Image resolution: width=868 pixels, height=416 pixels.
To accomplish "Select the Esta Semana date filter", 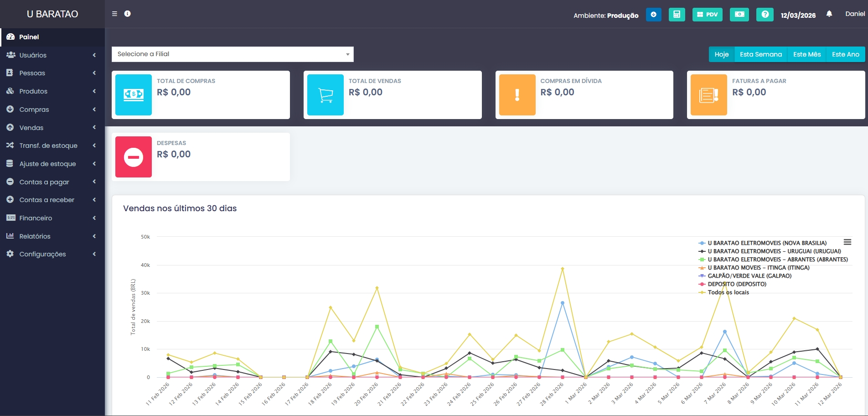I will point(760,54).
